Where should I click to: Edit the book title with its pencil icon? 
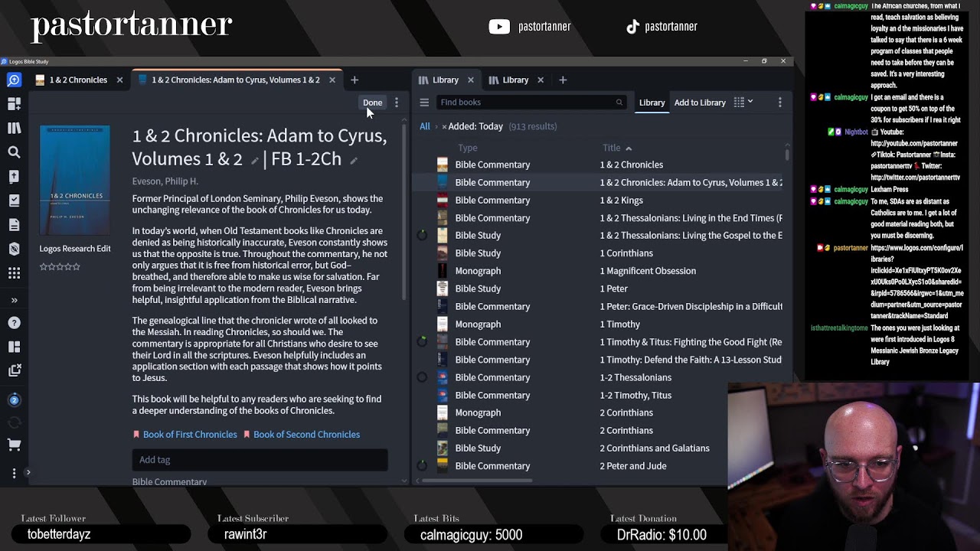pyautogui.click(x=254, y=161)
